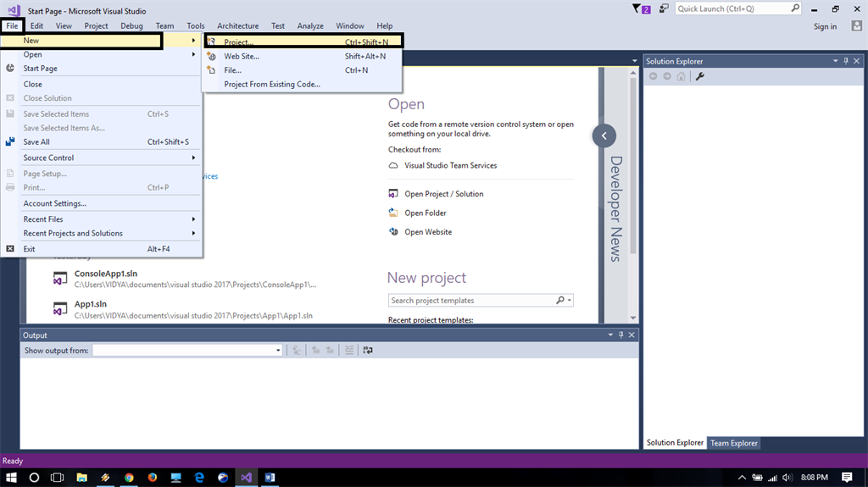This screenshot has width=868, height=487.
Task: Click the feedback icon next to Quick Launch
Action: click(664, 8)
